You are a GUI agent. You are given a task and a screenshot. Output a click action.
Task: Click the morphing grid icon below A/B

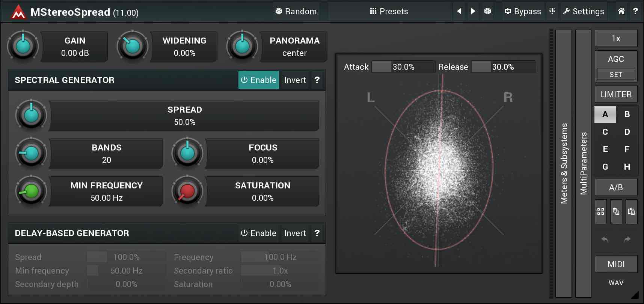[x=601, y=212]
